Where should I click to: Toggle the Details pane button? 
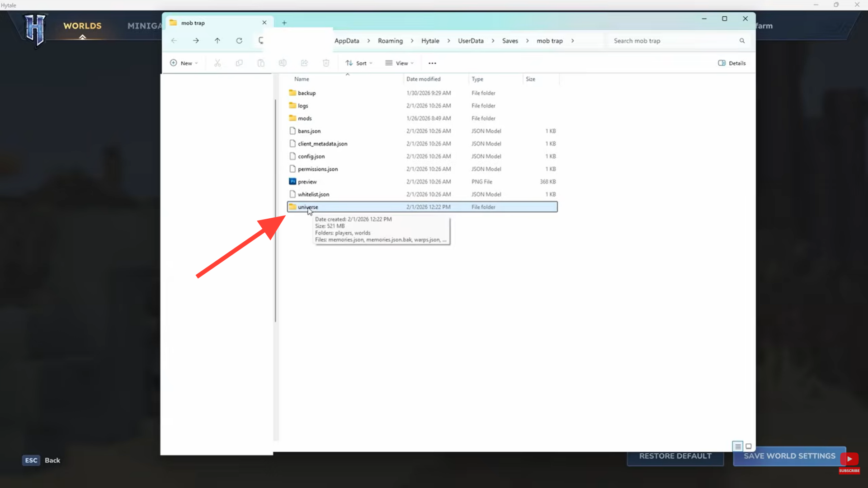pos(732,63)
